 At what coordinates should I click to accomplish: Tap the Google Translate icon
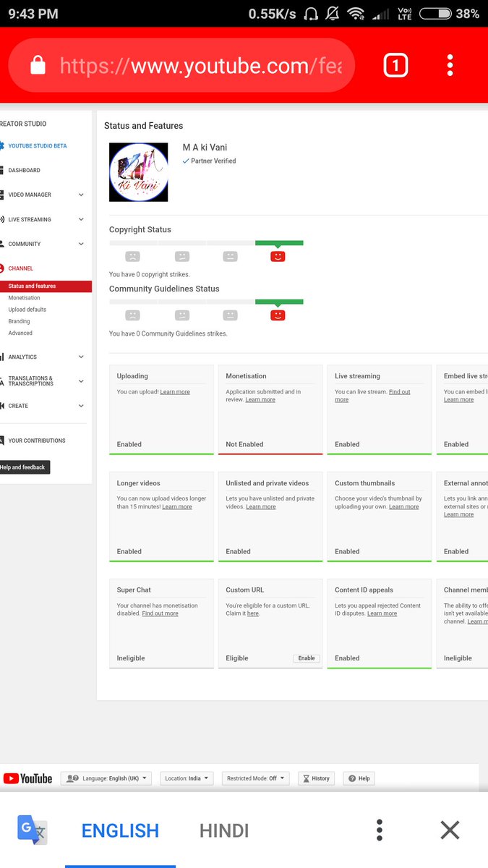pyautogui.click(x=33, y=830)
